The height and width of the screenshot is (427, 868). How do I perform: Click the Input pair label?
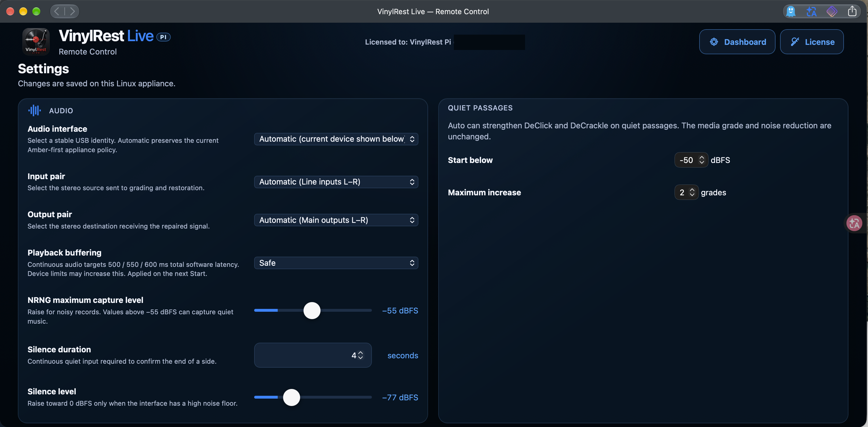point(46,176)
